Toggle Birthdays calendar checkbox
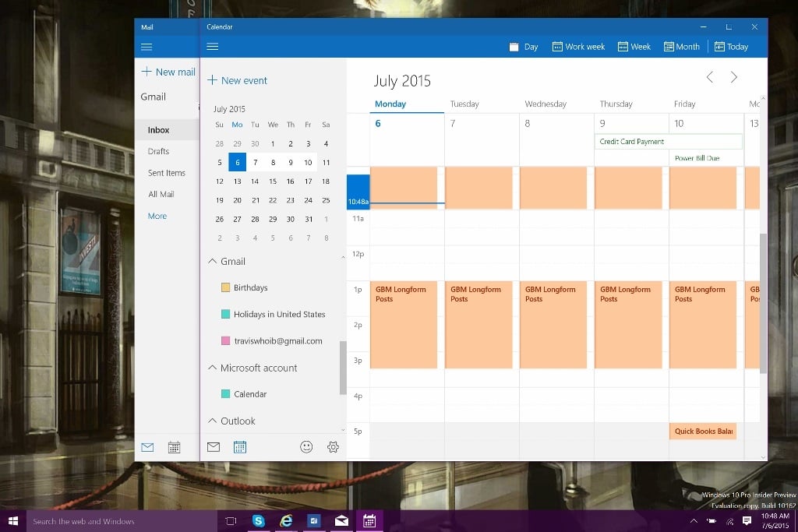 click(x=225, y=287)
